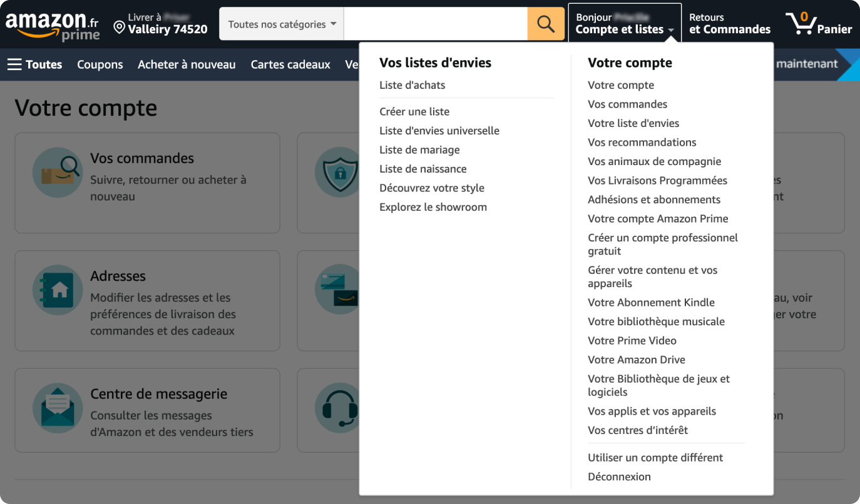Select Cartes cadeaux in navigation bar
Viewport: 860px width, 504px height.
click(290, 64)
